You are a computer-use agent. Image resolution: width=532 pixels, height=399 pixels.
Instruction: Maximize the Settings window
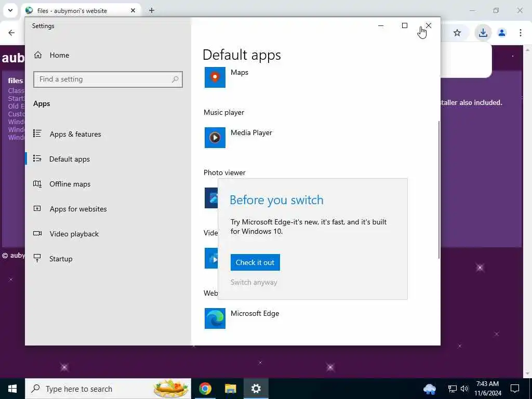pyautogui.click(x=404, y=26)
